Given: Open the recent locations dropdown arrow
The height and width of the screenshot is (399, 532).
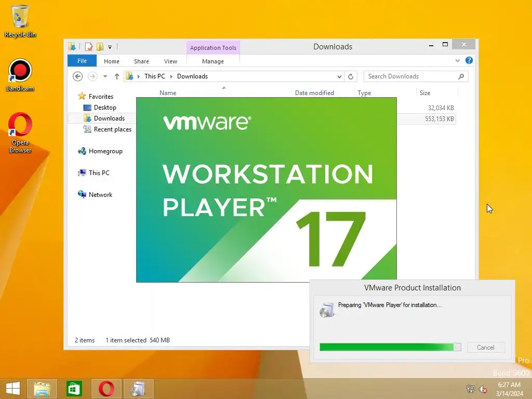Looking at the screenshot, I should click(105, 77).
